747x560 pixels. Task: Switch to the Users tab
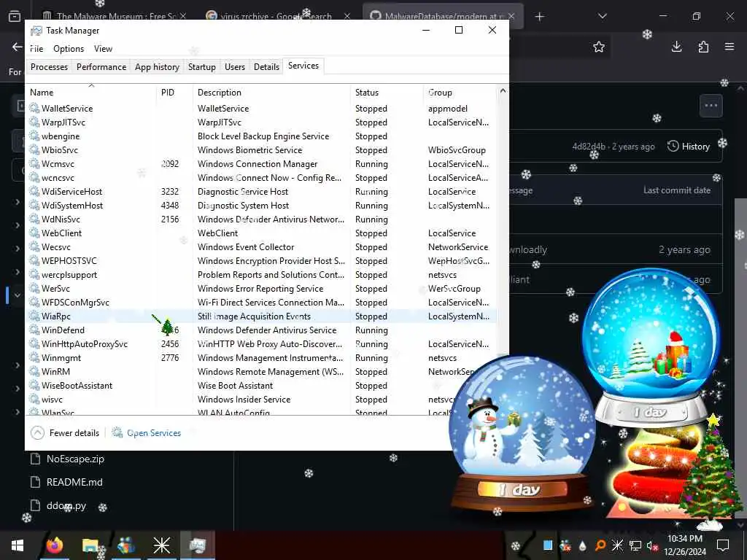tap(234, 66)
